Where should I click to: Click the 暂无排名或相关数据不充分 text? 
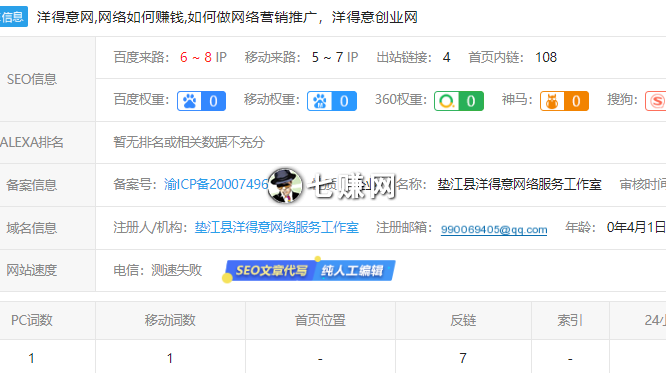189,142
